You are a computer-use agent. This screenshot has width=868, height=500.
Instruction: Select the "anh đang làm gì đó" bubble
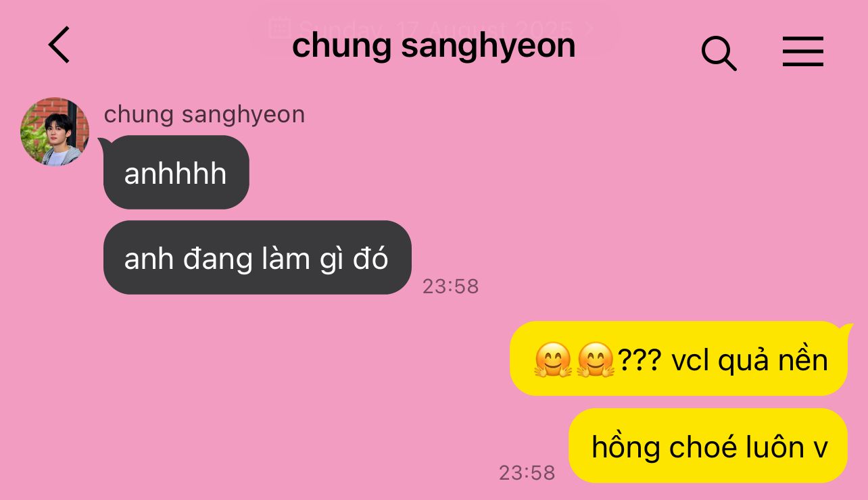tap(257, 257)
